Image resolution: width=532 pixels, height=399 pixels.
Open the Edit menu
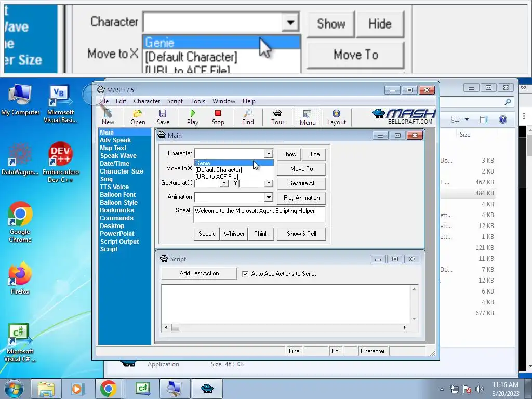pyautogui.click(x=121, y=101)
